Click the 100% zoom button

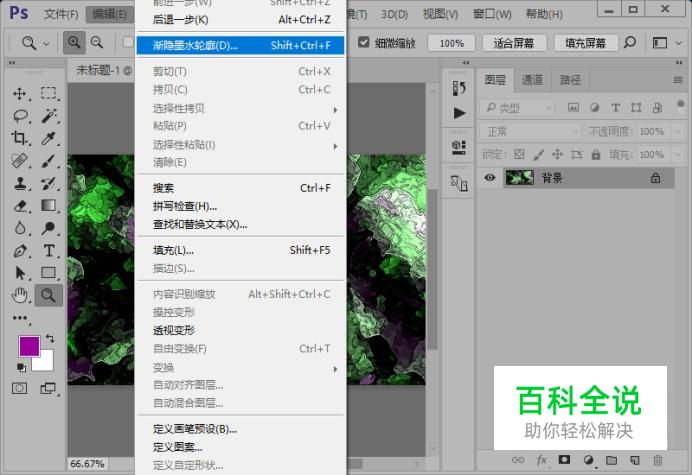click(451, 43)
